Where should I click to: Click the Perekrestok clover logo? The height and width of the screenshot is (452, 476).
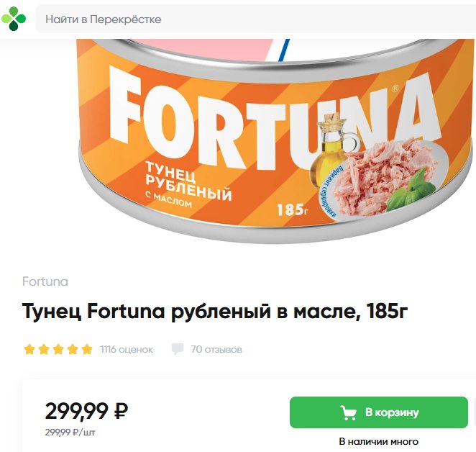[x=14, y=19]
